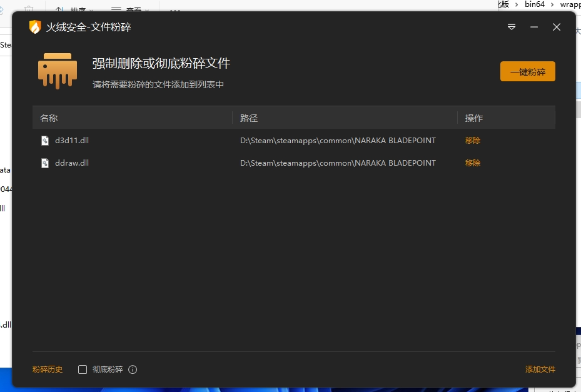
Task: Open the info tooltip beside 彻底粉碎
Action: click(132, 369)
